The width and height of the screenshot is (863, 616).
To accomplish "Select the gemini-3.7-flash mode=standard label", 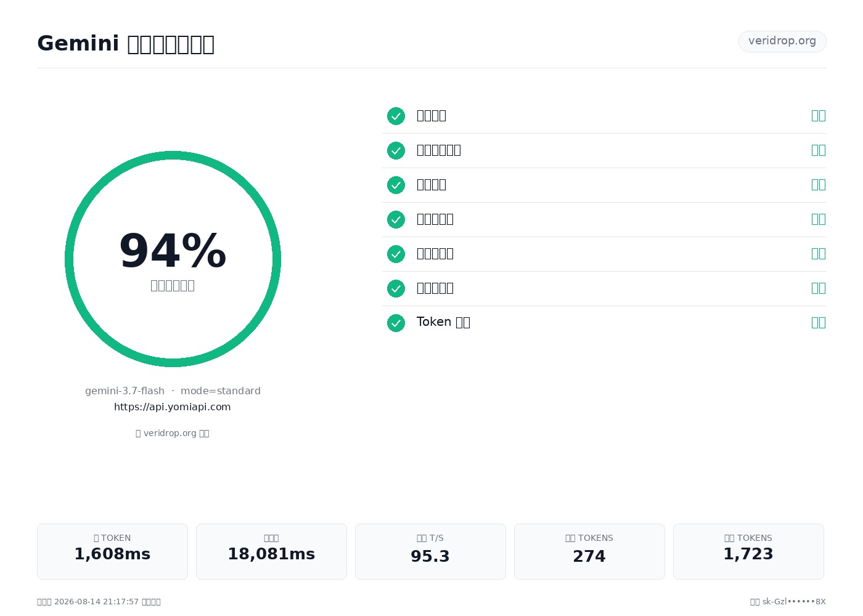I will click(x=173, y=391).
